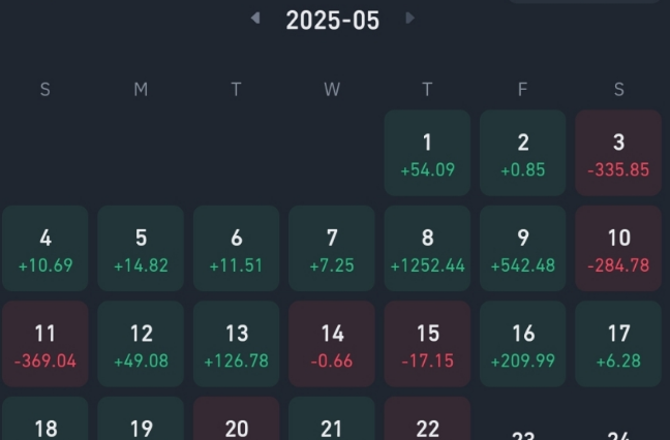Go to next month with right arrow
The height and width of the screenshot is (440, 670).
tap(410, 18)
